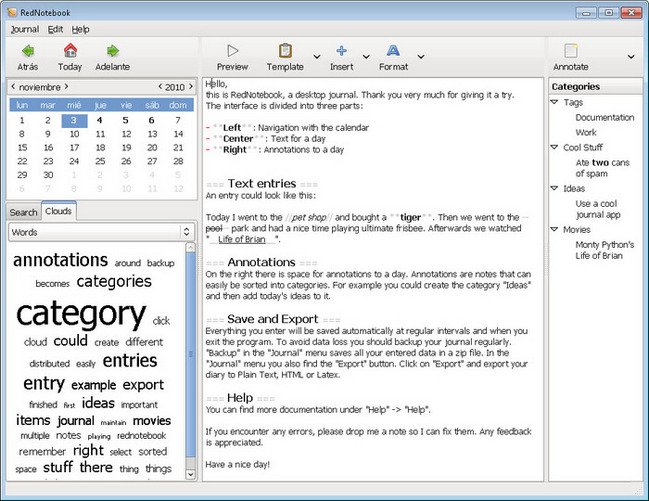Click the Preview play icon
The height and width of the screenshot is (501, 649).
233,51
